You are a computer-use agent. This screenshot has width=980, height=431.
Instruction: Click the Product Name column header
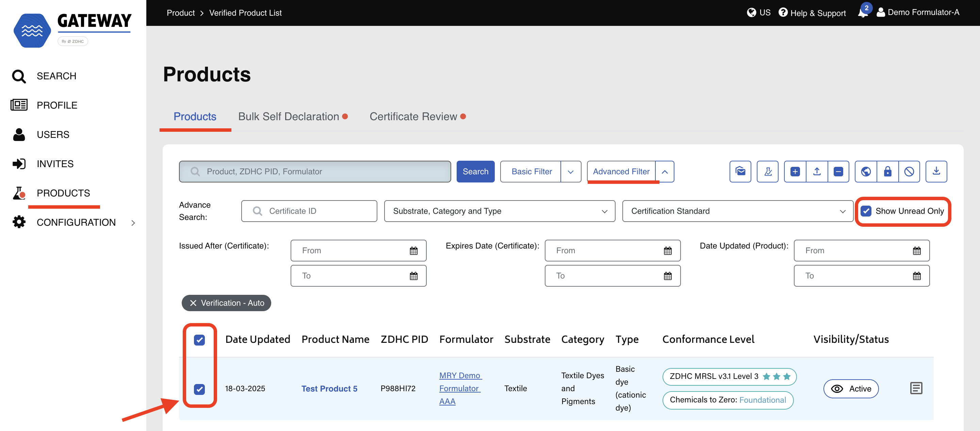[335, 339]
